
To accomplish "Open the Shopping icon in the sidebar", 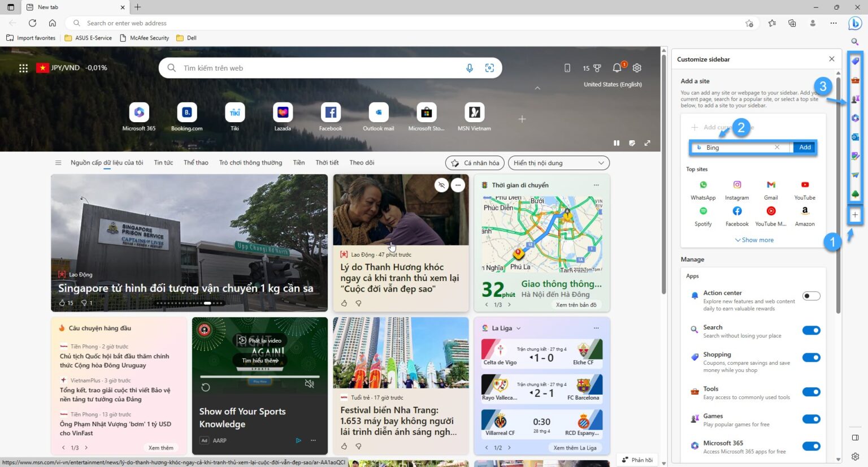I will [855, 60].
